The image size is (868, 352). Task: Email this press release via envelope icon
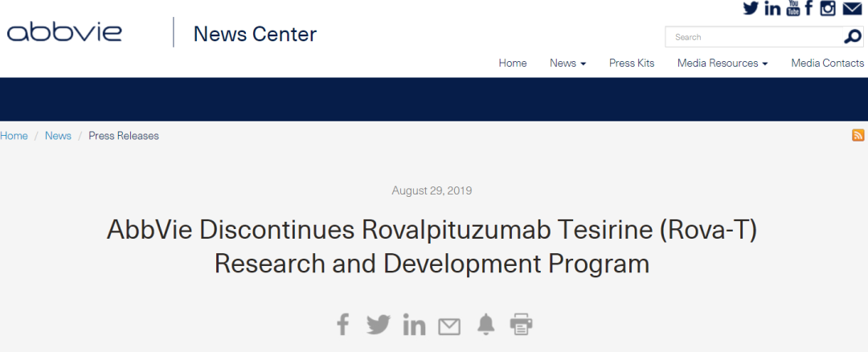(449, 326)
